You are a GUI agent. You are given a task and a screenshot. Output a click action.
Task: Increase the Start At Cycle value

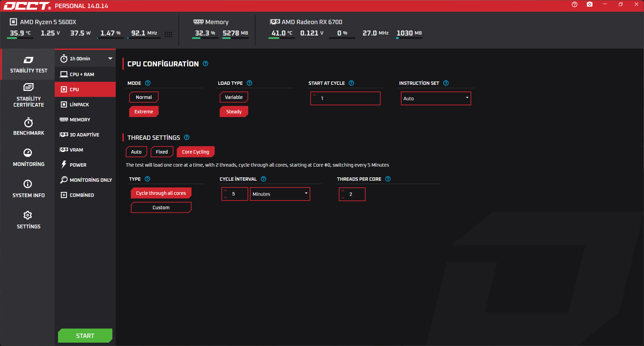(314, 95)
